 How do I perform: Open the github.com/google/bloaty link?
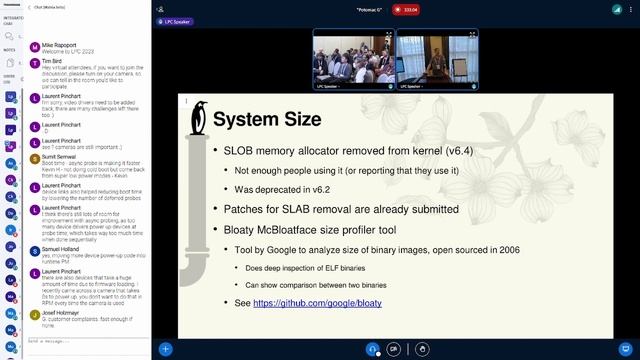click(317, 303)
